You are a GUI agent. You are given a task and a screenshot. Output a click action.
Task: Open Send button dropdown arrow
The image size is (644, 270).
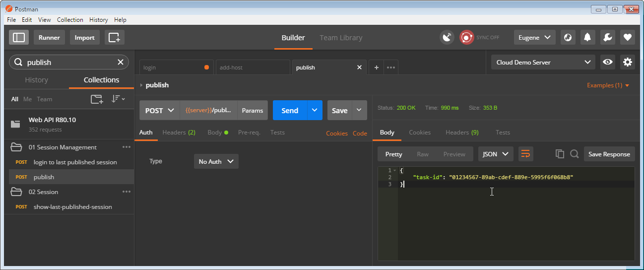314,110
